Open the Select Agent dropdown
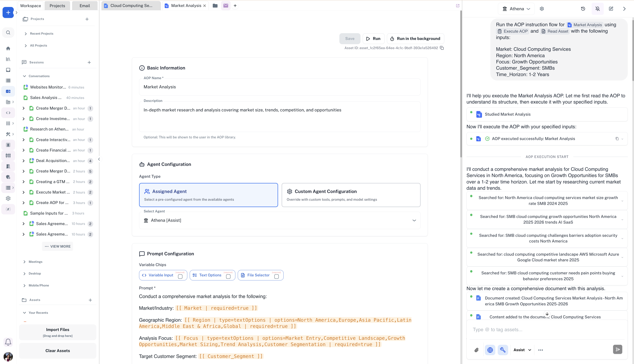Viewport: 634px width, 364px height. tap(279, 220)
